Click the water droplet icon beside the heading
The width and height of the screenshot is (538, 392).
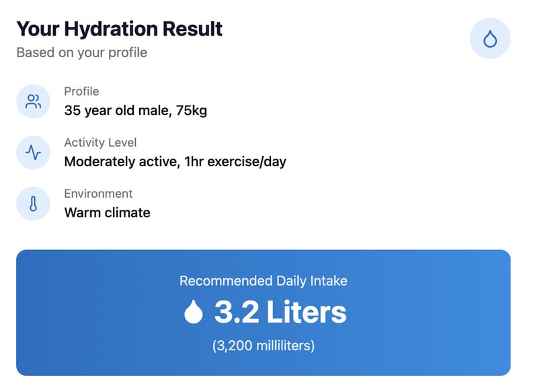(490, 39)
